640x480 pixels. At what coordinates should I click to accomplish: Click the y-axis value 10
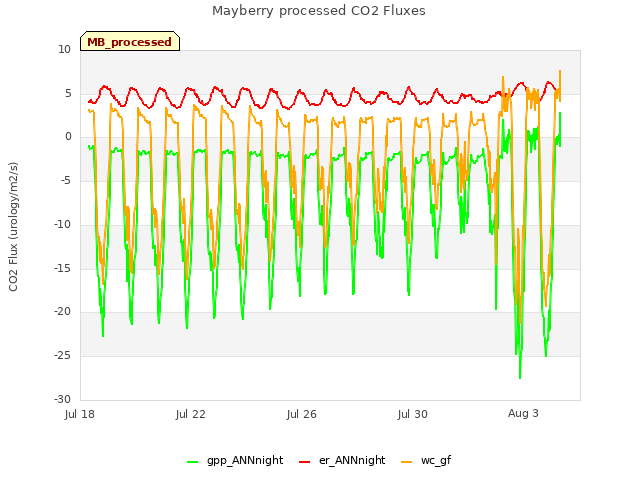64,50
